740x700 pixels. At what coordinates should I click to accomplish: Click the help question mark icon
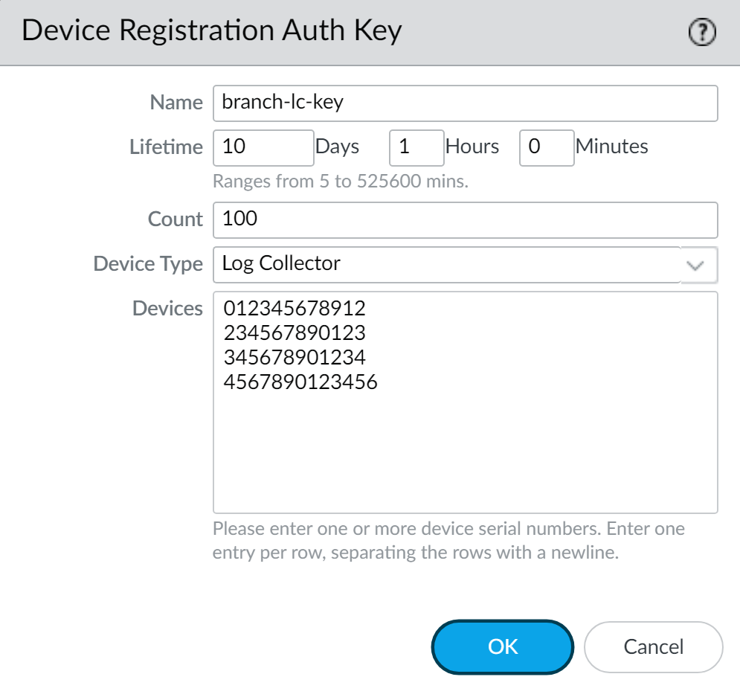pyautogui.click(x=702, y=32)
